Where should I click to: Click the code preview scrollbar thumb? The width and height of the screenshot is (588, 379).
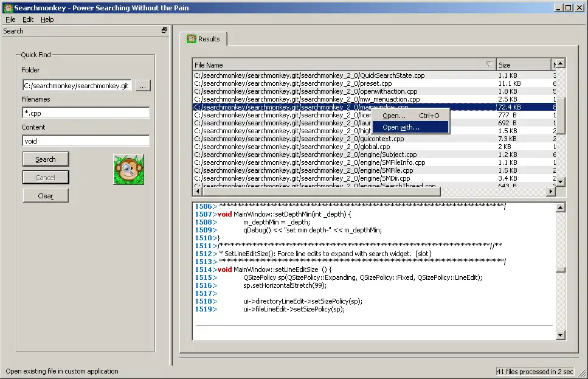click(x=560, y=269)
